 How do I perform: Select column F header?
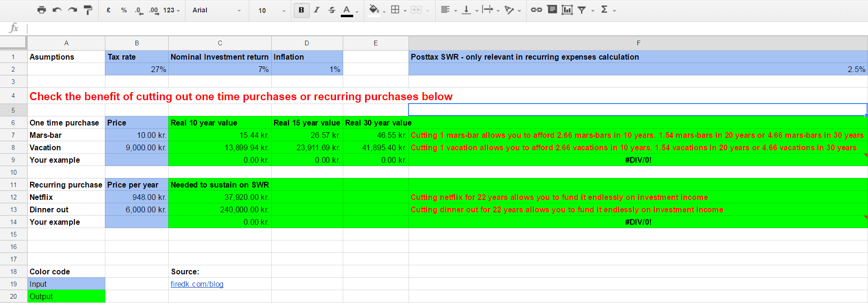pyautogui.click(x=638, y=43)
